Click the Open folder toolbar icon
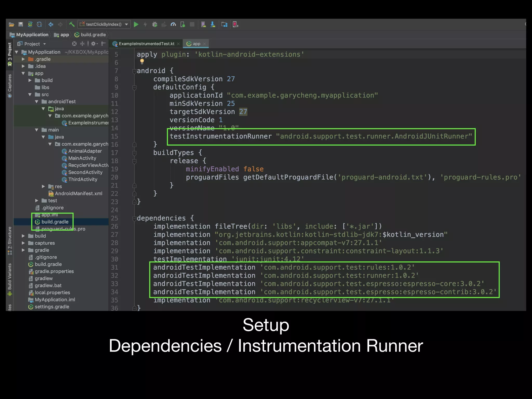Image resolution: width=532 pixels, height=399 pixels. click(11, 24)
